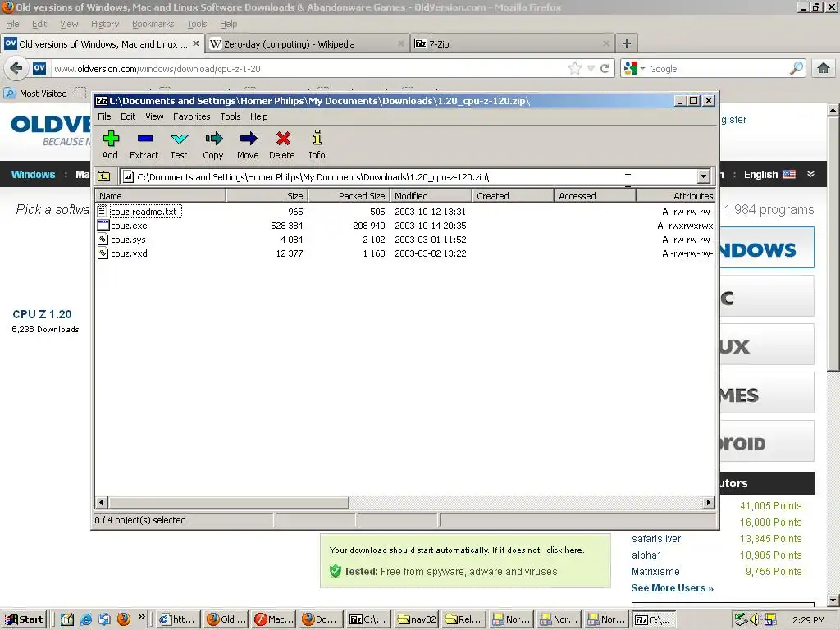Close the Old versions tab
This screenshot has height=630, width=840.
(x=196, y=43)
